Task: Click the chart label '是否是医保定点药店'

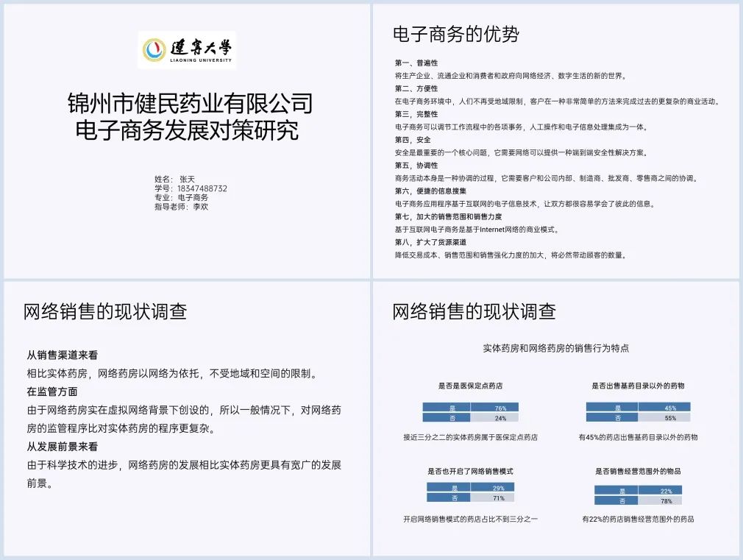Action: [470, 386]
